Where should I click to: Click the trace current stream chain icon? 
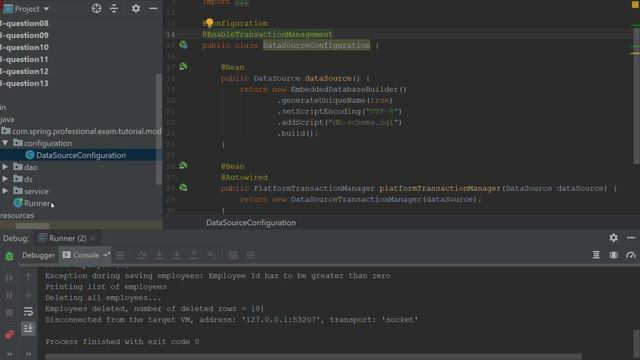[x=251, y=255]
